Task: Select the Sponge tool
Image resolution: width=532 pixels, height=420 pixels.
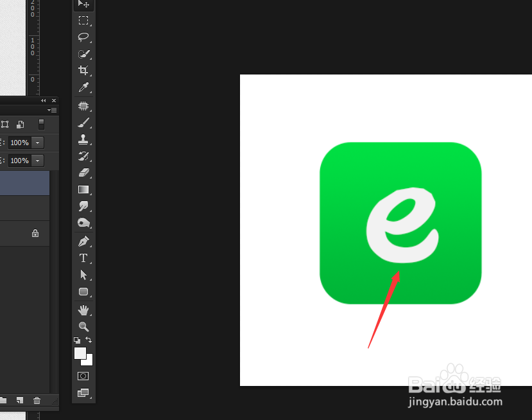Action: coord(83,223)
